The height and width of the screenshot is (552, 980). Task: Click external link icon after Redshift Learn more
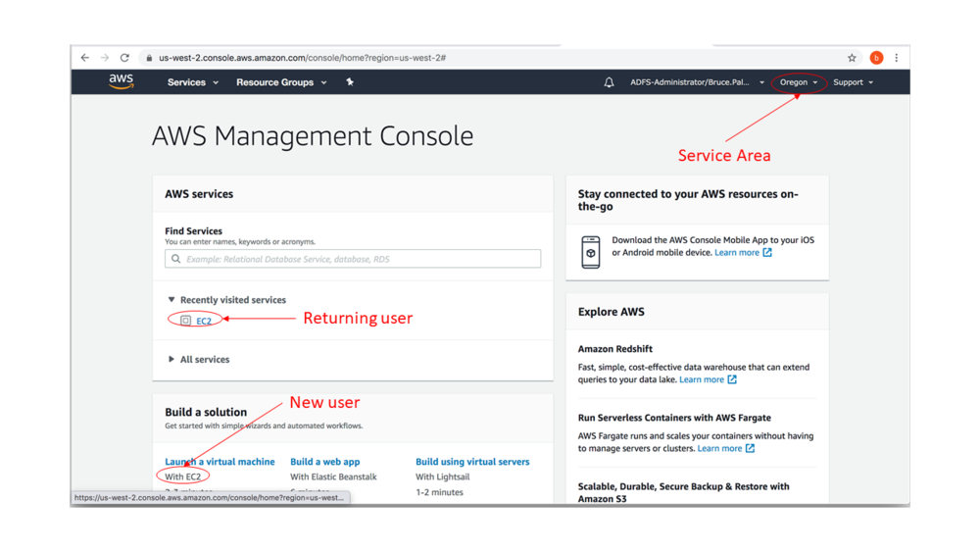pyautogui.click(x=732, y=379)
